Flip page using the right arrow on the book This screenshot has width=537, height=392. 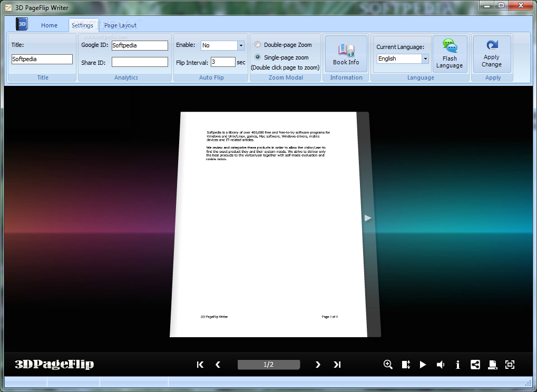click(x=367, y=218)
